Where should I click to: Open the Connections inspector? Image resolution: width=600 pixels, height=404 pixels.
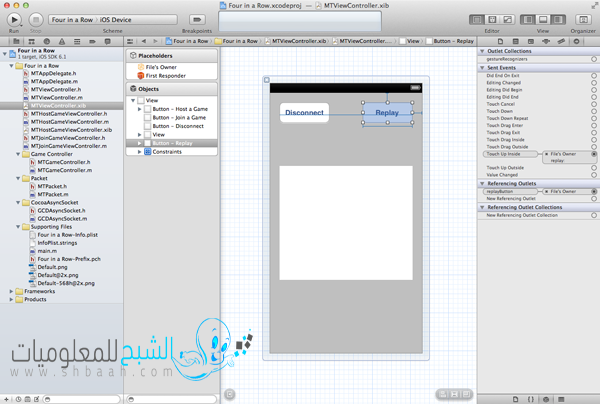576,41
